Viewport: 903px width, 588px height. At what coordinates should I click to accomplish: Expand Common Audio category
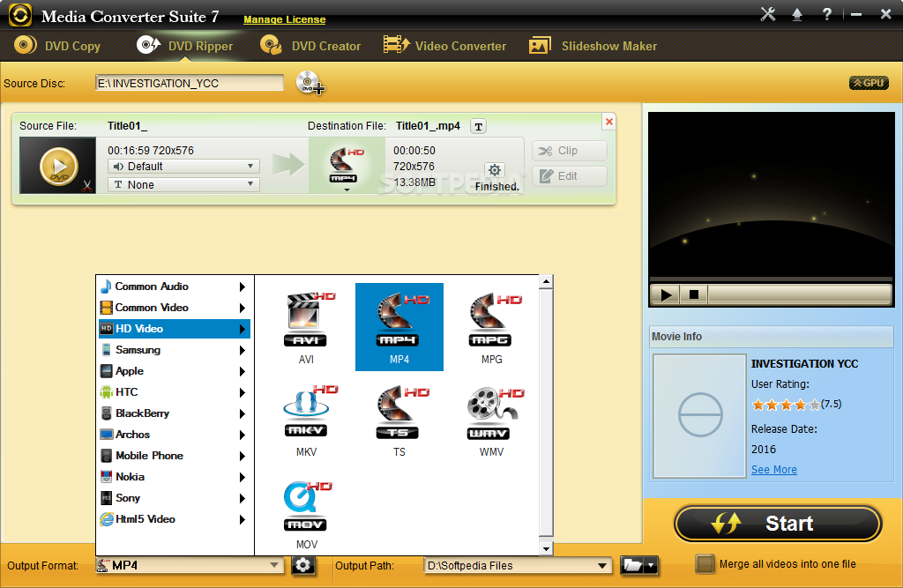pos(175,287)
